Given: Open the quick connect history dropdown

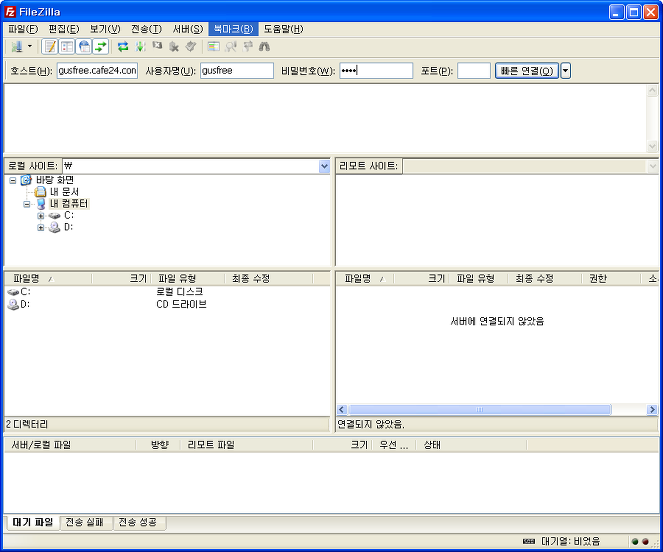Looking at the screenshot, I should tap(565, 71).
